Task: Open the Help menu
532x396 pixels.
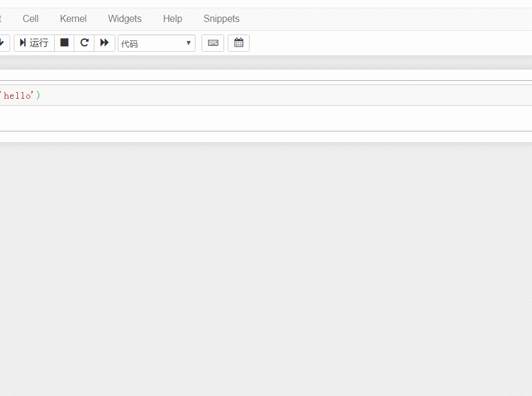Action: pos(172,18)
